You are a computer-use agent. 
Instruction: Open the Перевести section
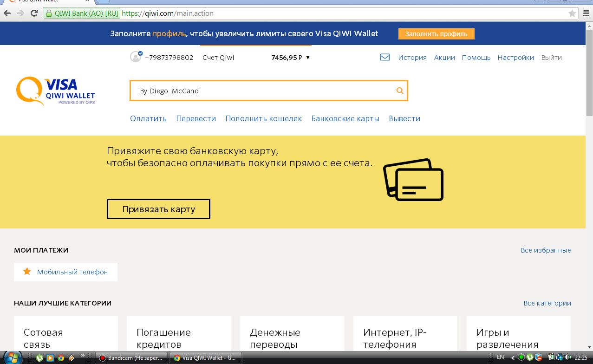(196, 118)
